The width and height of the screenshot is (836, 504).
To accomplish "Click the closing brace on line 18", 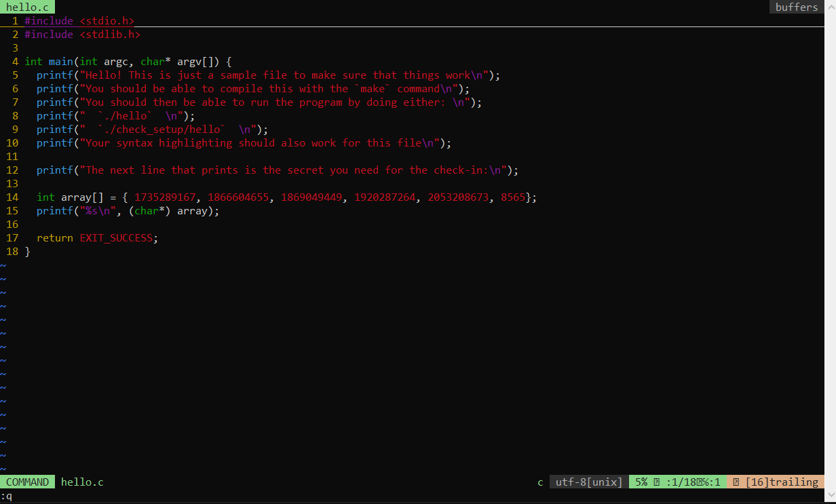I will pos(27,252).
